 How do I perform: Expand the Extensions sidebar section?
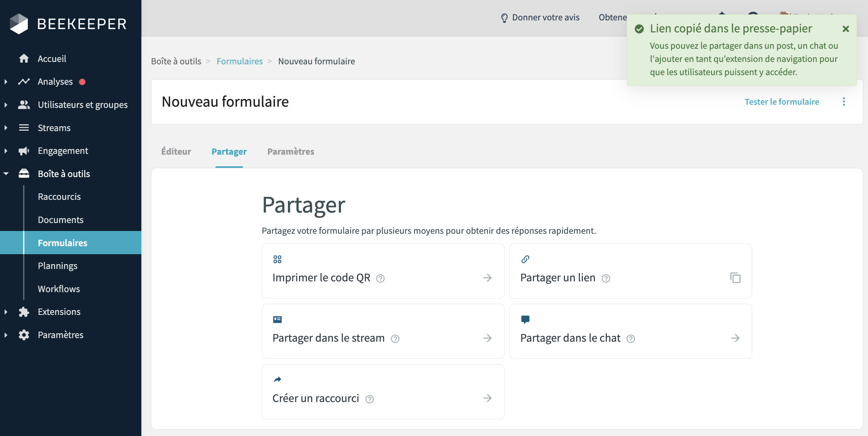click(6, 312)
